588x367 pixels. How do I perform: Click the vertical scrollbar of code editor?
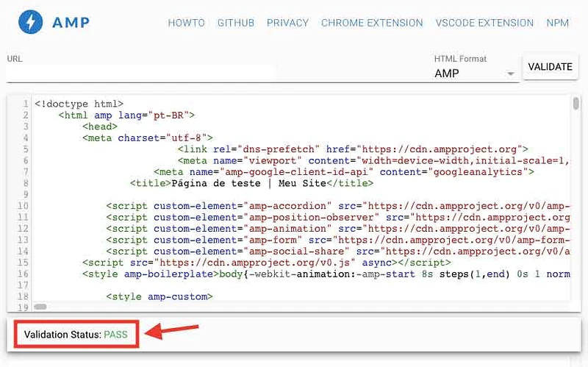576,104
